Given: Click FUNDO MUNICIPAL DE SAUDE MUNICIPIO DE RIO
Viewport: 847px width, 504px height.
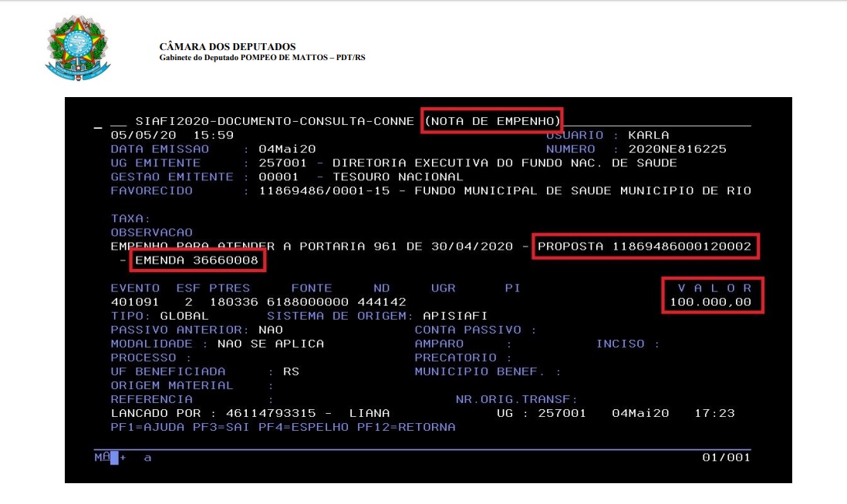Looking at the screenshot, I should 583,191.
